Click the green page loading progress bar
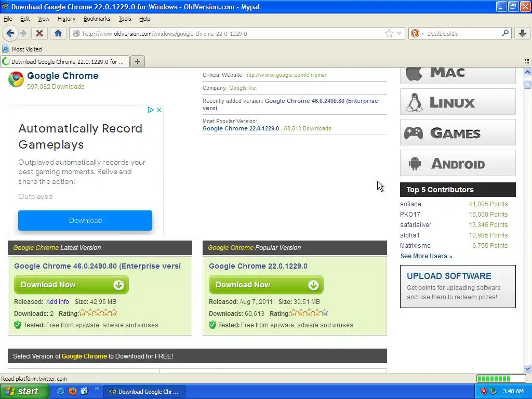Screen dimensions: 532x399 click(x=501, y=378)
